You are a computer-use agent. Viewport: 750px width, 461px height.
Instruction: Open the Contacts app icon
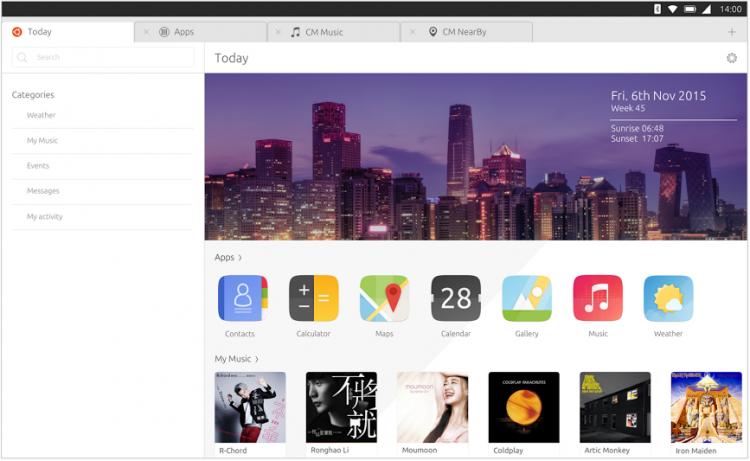point(242,298)
